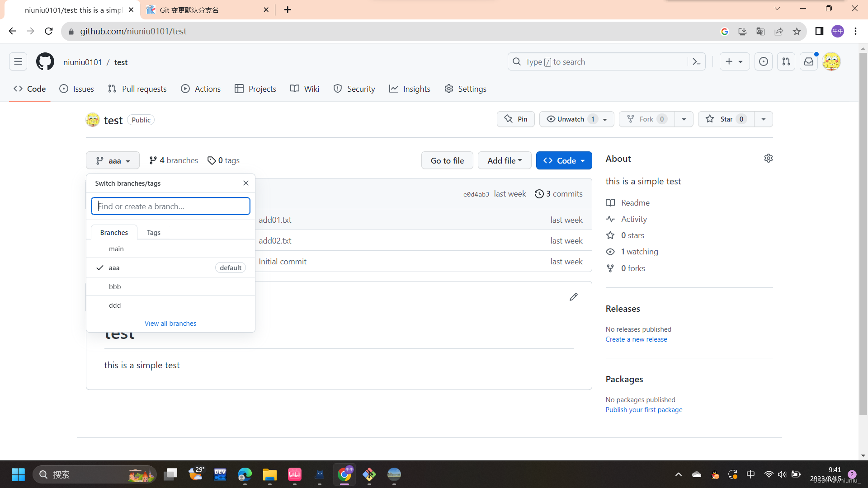Open a new browser tab
868x488 pixels.
coord(288,9)
